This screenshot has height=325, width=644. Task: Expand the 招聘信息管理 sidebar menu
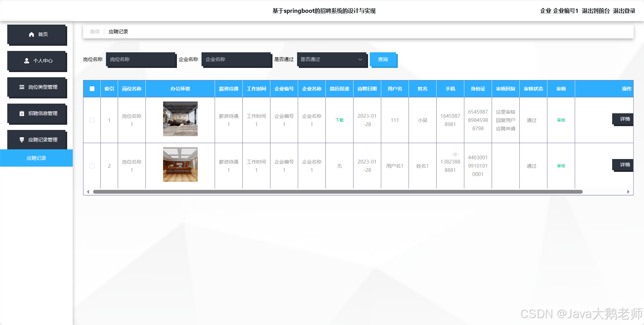[x=37, y=114]
